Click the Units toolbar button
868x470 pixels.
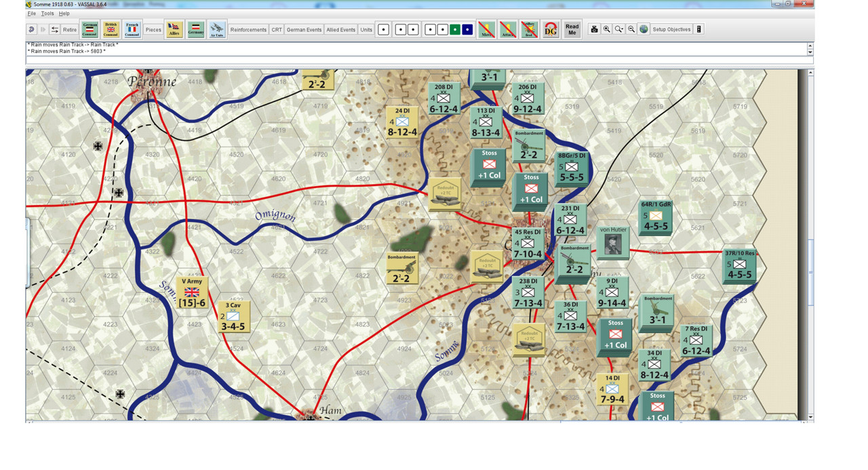coord(366,29)
